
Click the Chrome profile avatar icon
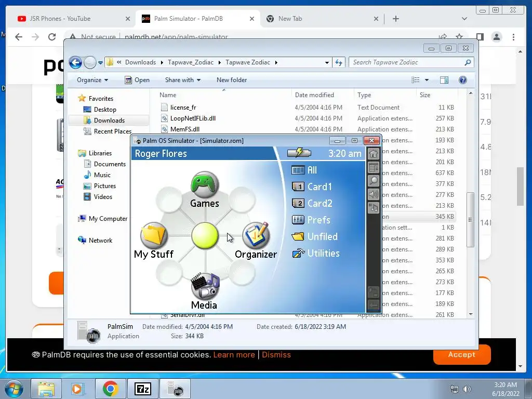pos(497,37)
